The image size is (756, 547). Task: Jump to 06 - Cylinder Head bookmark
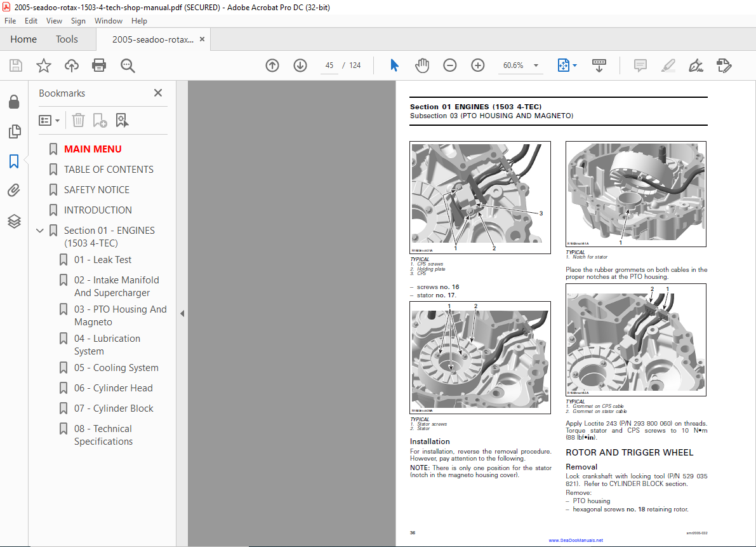pos(113,388)
